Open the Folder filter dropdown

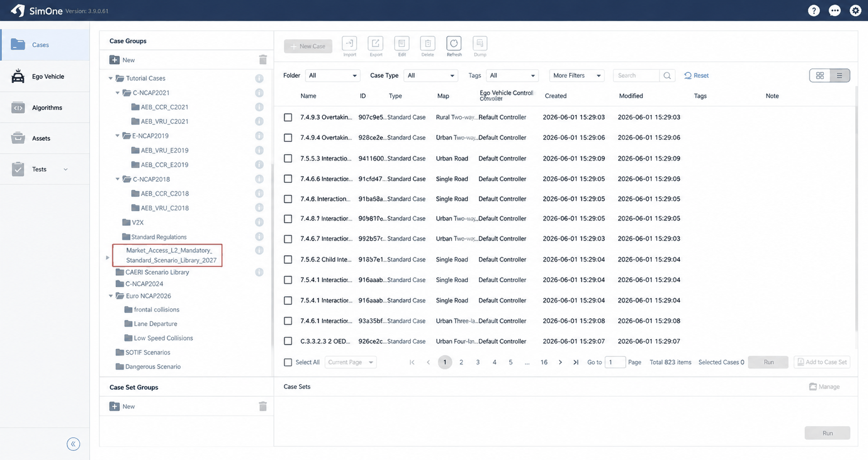[x=333, y=76]
